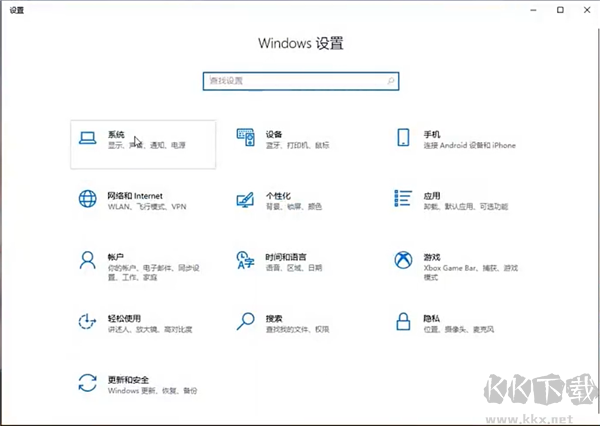Open the Phone (手机) icon
This screenshot has width=600, height=426.
click(x=403, y=137)
